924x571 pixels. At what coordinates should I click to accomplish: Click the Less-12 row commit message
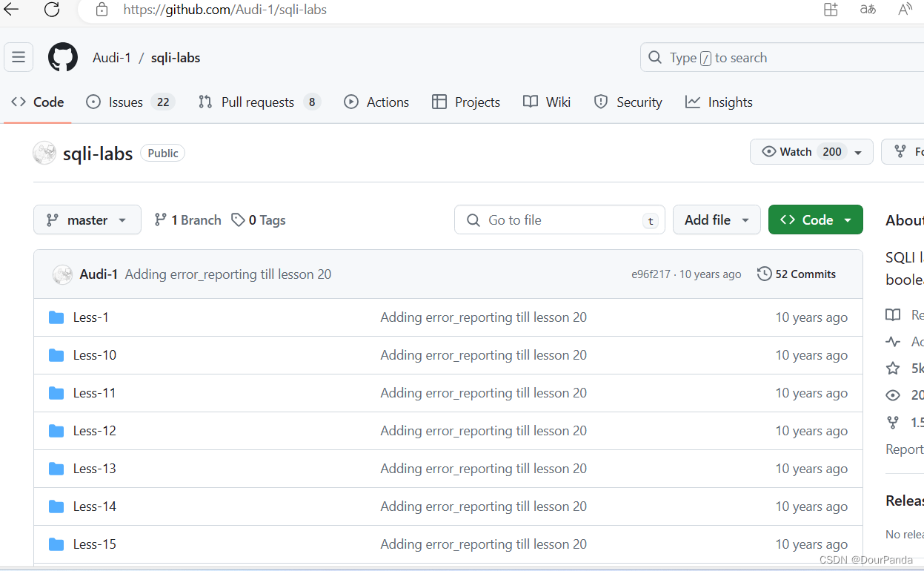click(x=483, y=431)
